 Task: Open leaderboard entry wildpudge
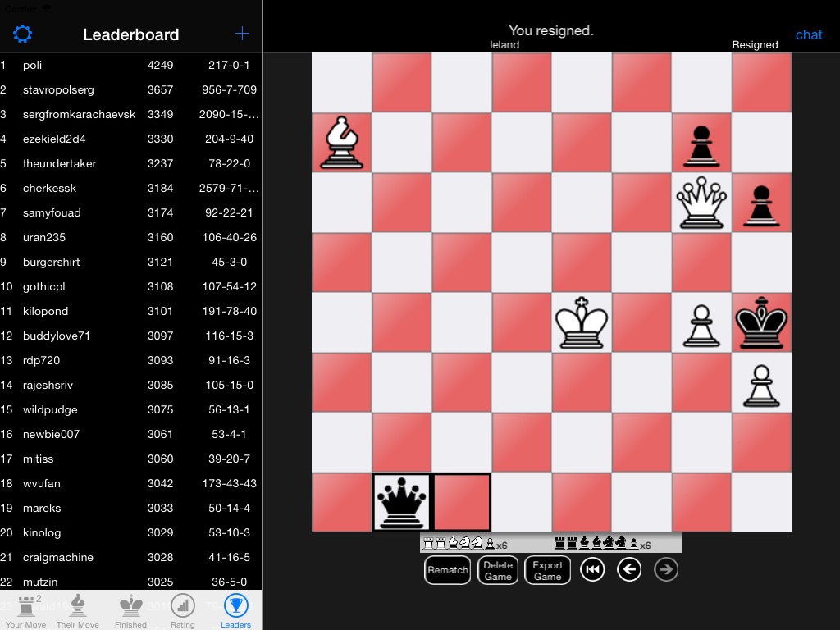coord(131,410)
